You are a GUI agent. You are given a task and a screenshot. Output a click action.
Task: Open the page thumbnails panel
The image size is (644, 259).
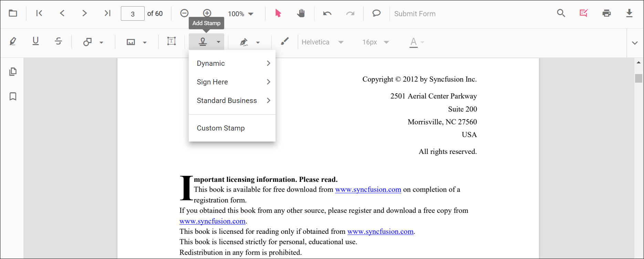pyautogui.click(x=13, y=72)
